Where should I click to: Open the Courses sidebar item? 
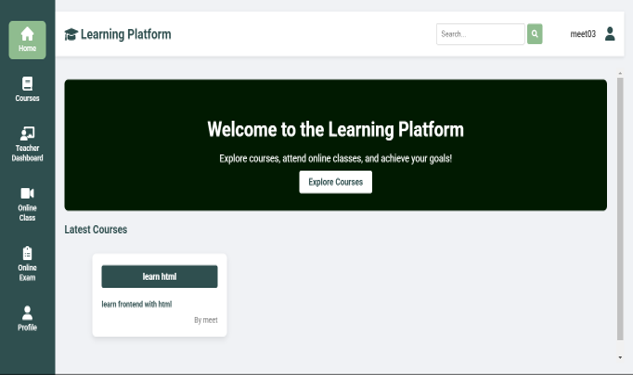tap(27, 90)
